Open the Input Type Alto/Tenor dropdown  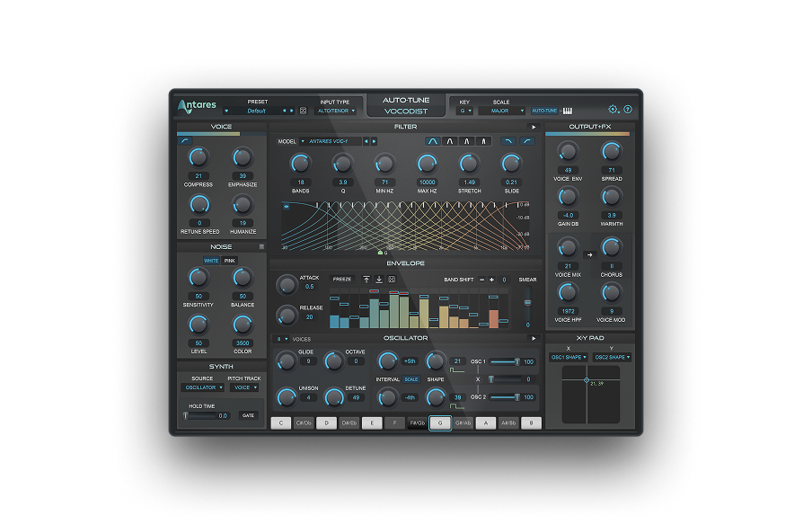(336, 111)
